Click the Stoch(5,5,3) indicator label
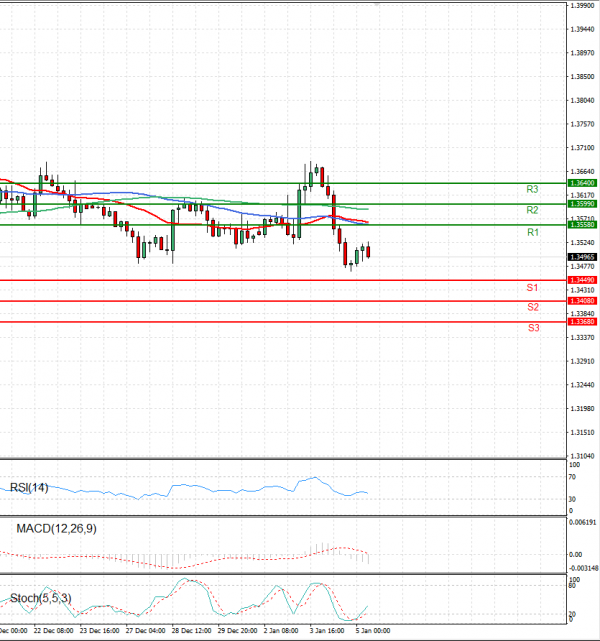 (40, 598)
